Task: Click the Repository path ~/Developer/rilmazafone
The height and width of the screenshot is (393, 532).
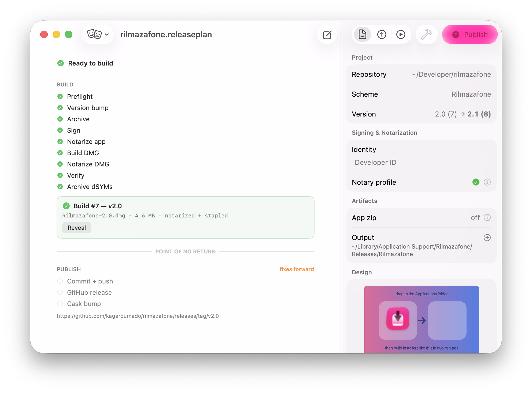Action: [452, 74]
